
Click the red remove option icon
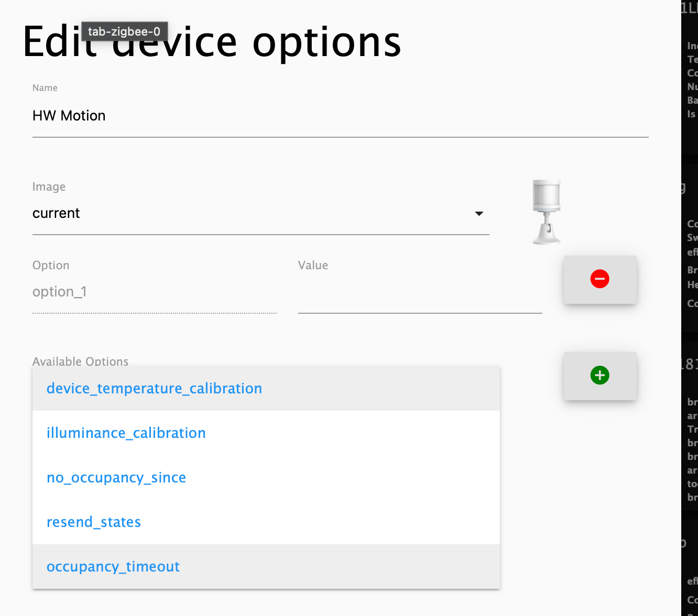[x=599, y=279]
